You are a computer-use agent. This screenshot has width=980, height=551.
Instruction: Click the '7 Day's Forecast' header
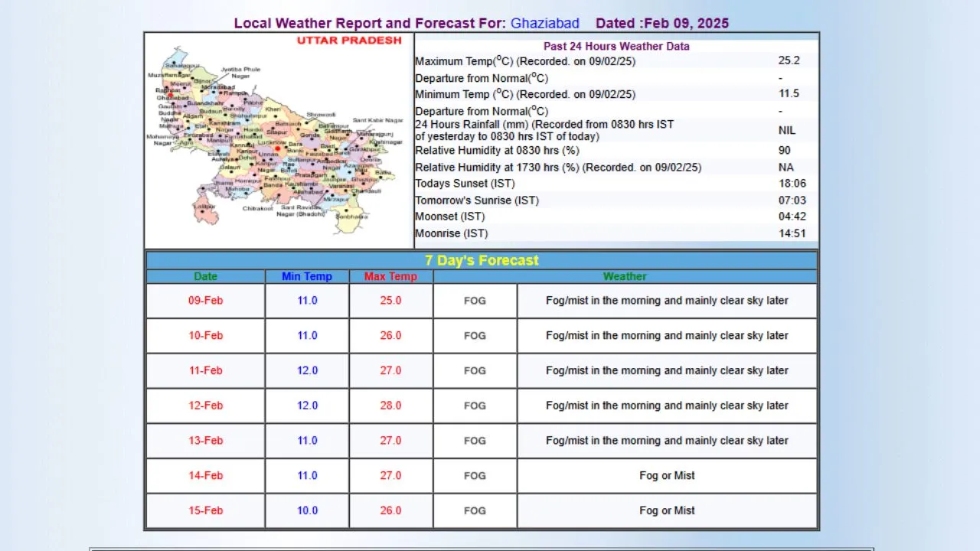(482, 260)
